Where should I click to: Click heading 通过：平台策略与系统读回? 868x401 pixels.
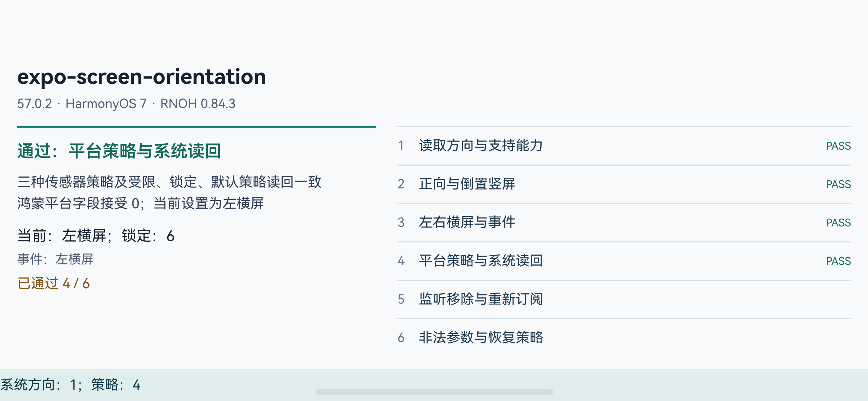[x=119, y=151]
